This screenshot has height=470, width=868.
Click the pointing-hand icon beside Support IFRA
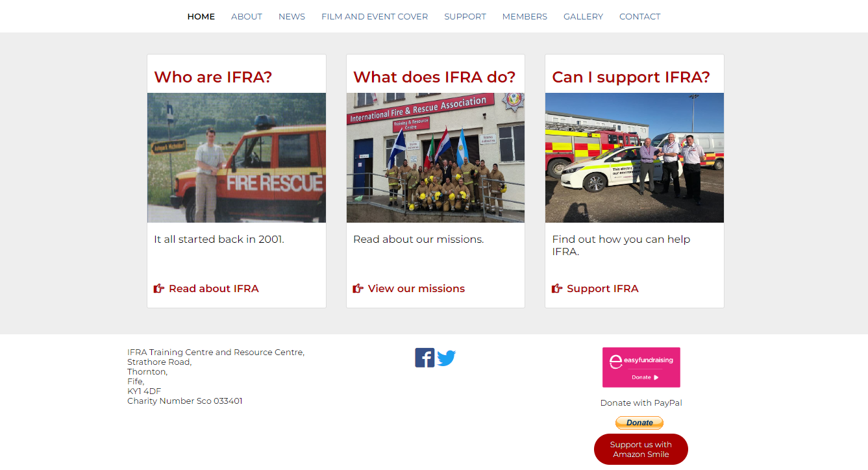[557, 288]
